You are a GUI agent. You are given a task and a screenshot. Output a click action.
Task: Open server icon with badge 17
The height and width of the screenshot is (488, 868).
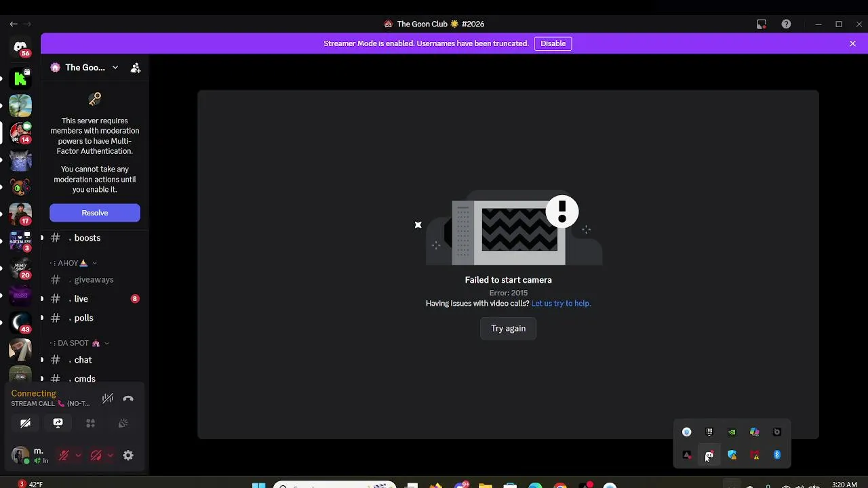click(20, 213)
